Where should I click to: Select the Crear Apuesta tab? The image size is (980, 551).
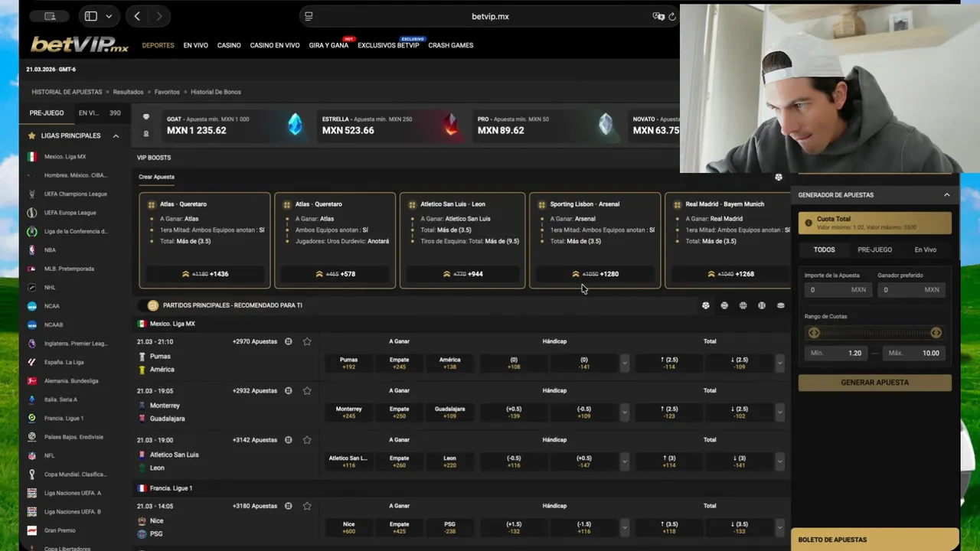click(156, 177)
